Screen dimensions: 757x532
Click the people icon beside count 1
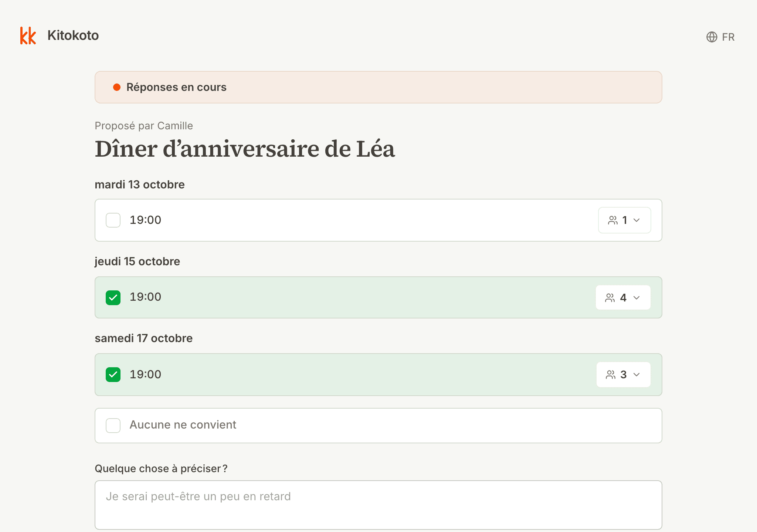(613, 220)
